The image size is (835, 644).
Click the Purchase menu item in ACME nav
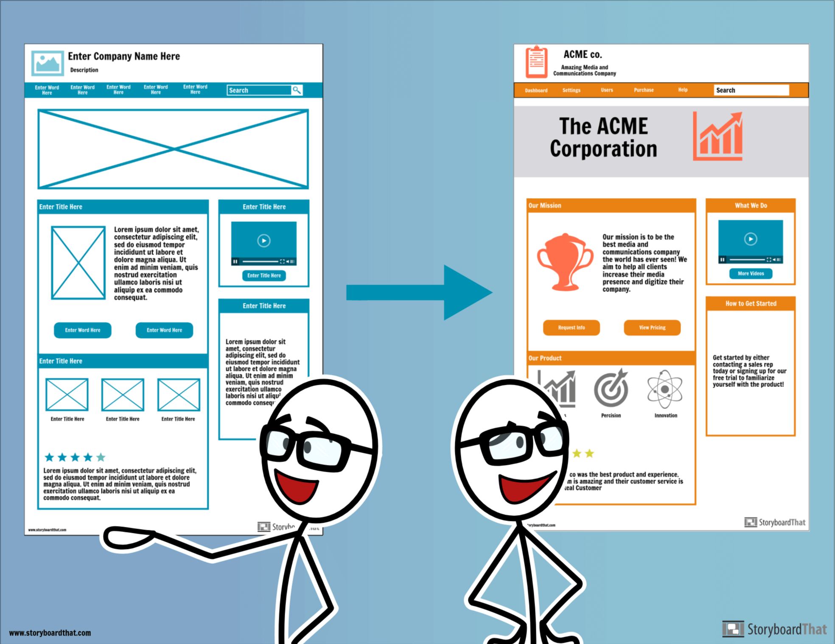(645, 90)
